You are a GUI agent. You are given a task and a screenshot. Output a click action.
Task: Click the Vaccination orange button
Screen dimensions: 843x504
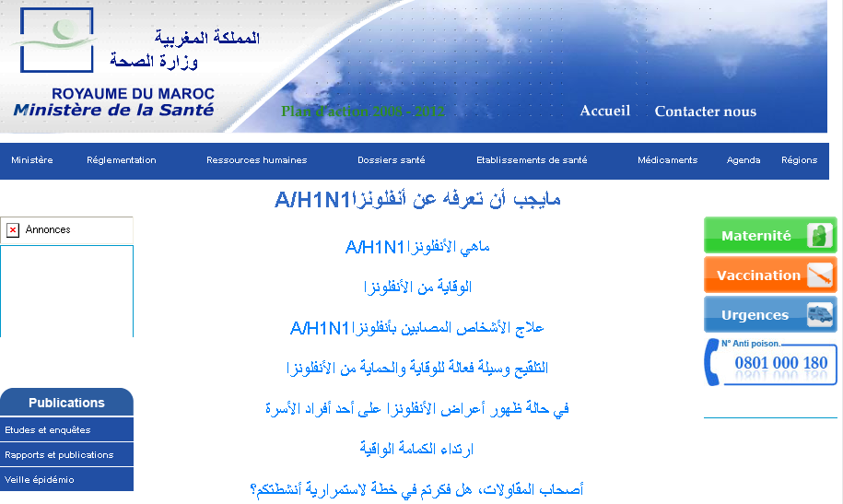pos(770,275)
